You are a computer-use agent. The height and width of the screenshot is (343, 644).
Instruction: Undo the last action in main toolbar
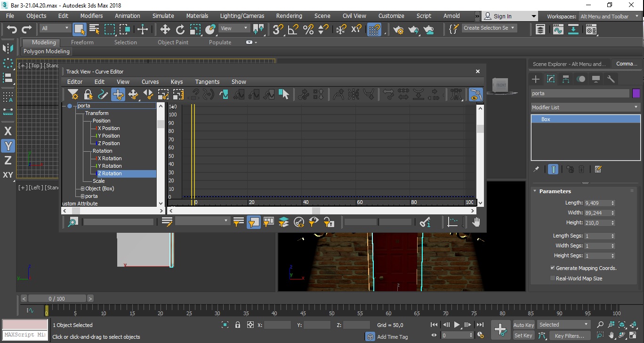point(11,30)
